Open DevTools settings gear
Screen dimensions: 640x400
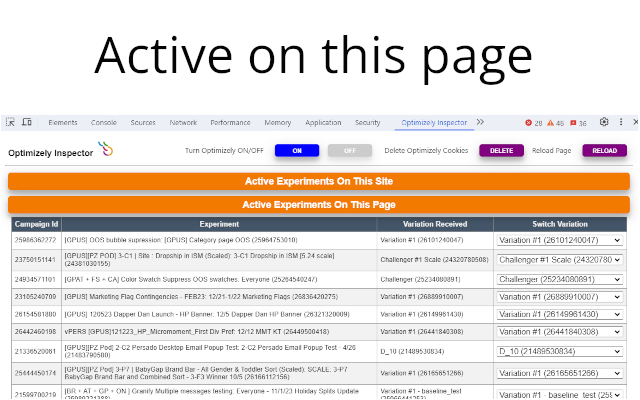pos(604,122)
